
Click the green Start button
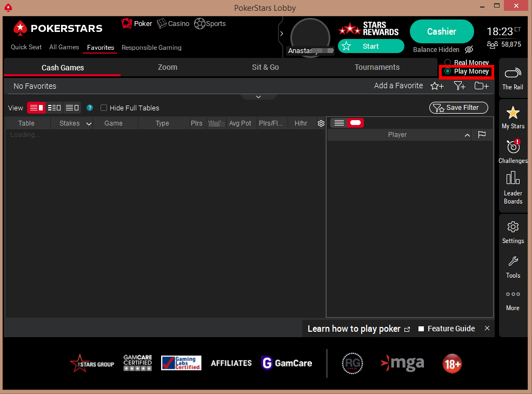pos(371,46)
